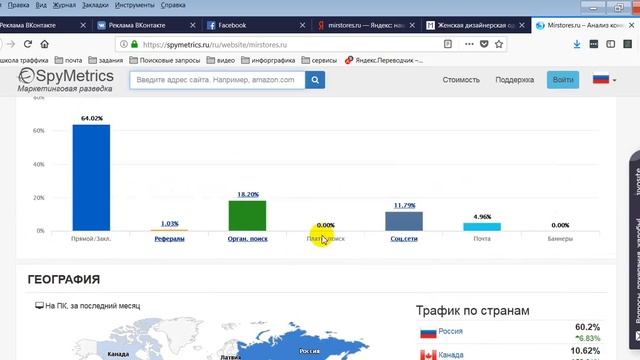Open the Орган. поиск link

248,239
